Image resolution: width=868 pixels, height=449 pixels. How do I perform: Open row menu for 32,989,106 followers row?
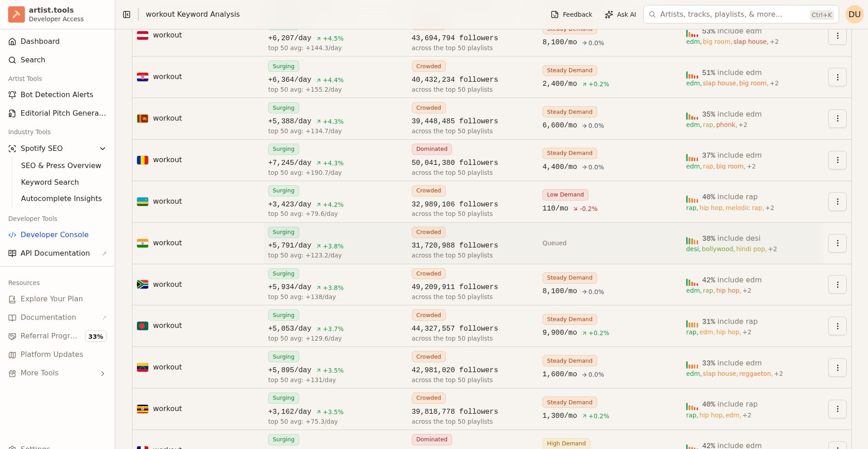click(x=837, y=201)
